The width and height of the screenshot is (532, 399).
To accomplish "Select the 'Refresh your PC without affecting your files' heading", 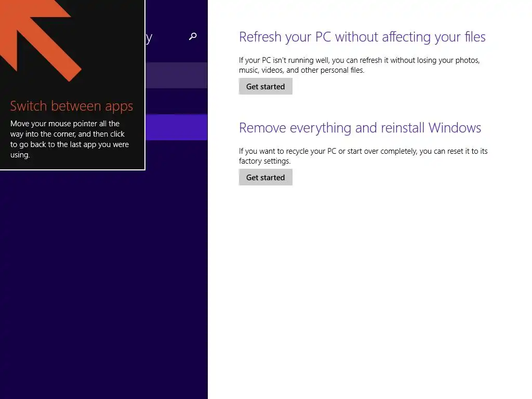I will coord(362,37).
